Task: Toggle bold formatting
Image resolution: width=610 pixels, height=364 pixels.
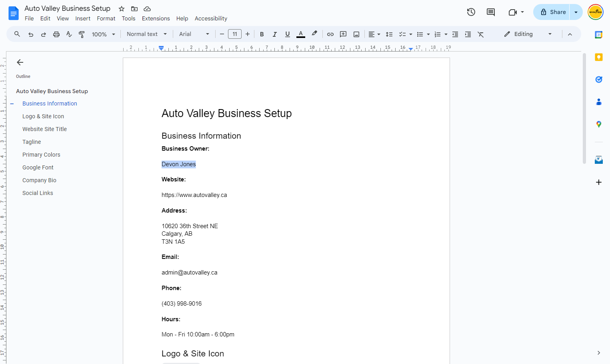Action: pos(262,34)
